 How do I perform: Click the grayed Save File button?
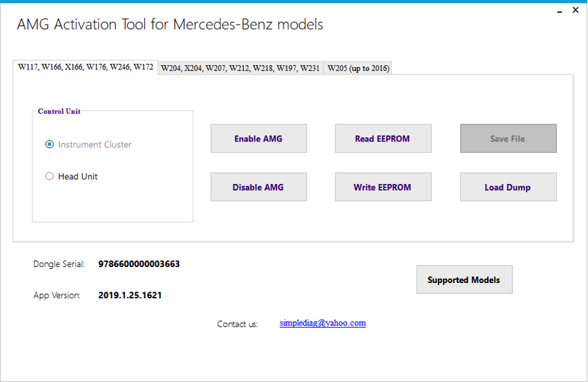coord(508,138)
